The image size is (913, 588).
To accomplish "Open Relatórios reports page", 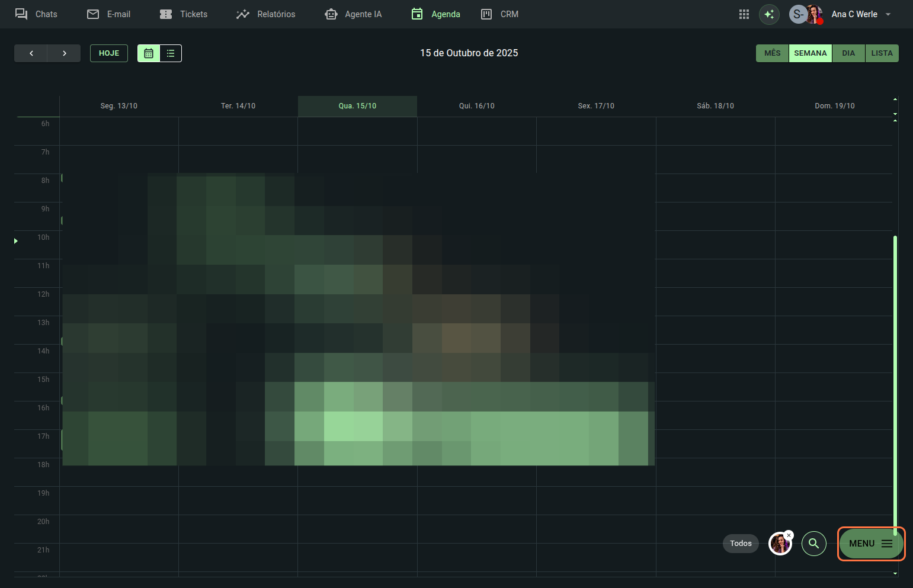I will [265, 14].
